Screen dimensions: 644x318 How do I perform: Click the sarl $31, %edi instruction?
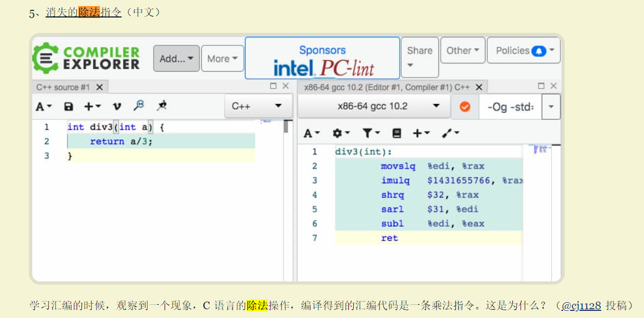point(430,210)
